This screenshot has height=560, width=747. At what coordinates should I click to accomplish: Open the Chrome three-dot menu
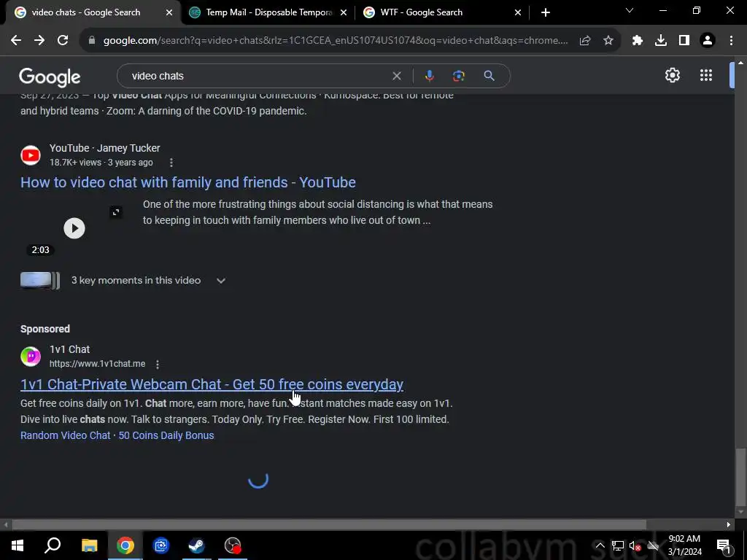coord(731,41)
